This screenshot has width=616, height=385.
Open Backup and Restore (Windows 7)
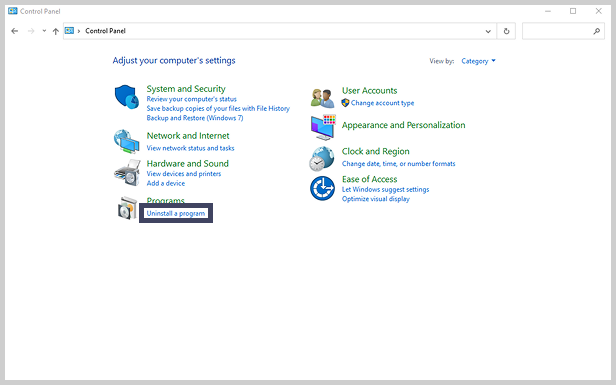(x=195, y=118)
